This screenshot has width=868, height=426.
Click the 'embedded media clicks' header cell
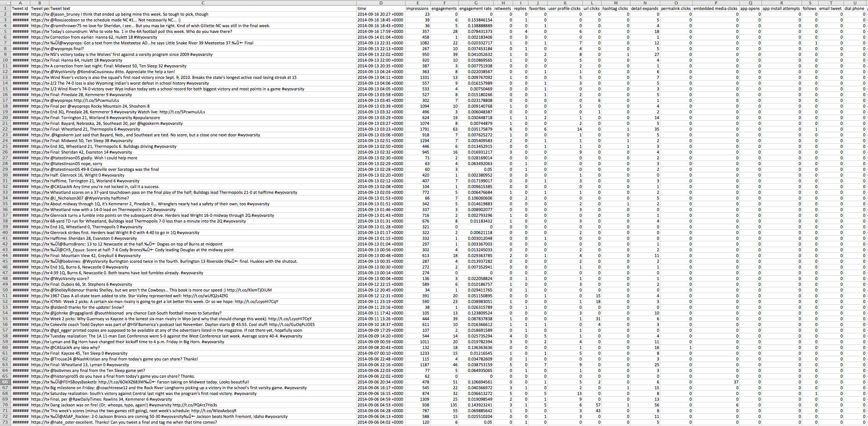click(715, 8)
